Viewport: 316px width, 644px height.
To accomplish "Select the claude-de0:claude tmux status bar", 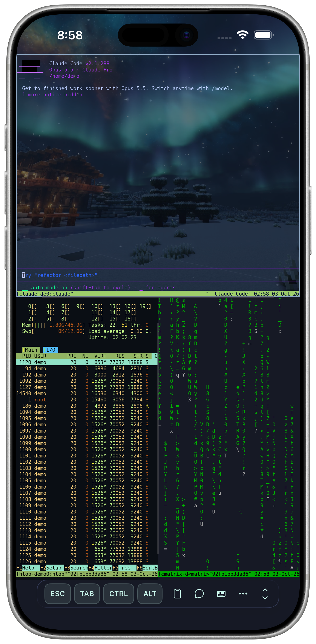I will 158,294.
